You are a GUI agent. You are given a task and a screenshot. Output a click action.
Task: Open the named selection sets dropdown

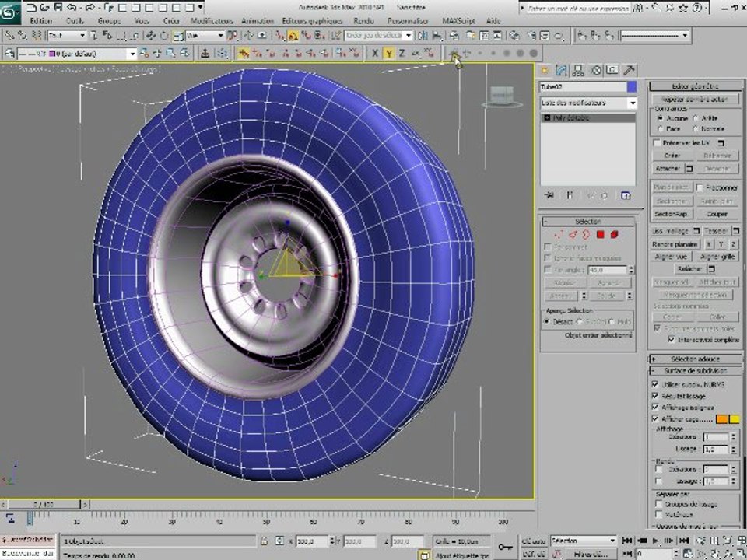378,36
